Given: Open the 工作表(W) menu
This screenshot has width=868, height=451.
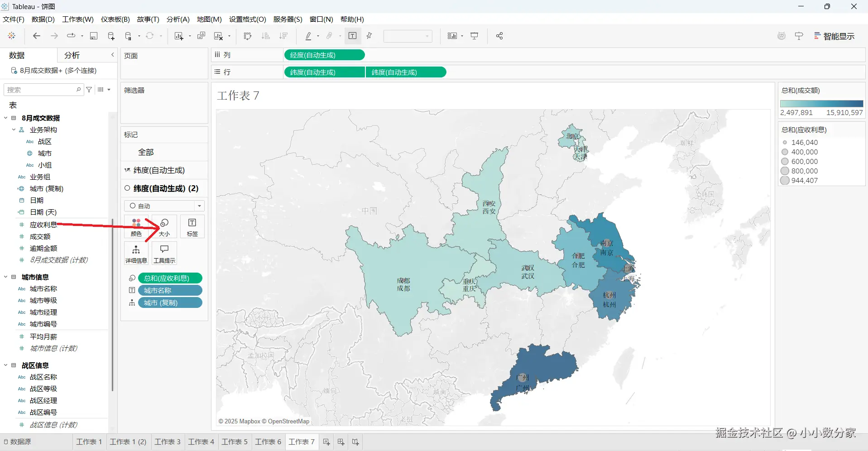Looking at the screenshot, I should tap(78, 19).
